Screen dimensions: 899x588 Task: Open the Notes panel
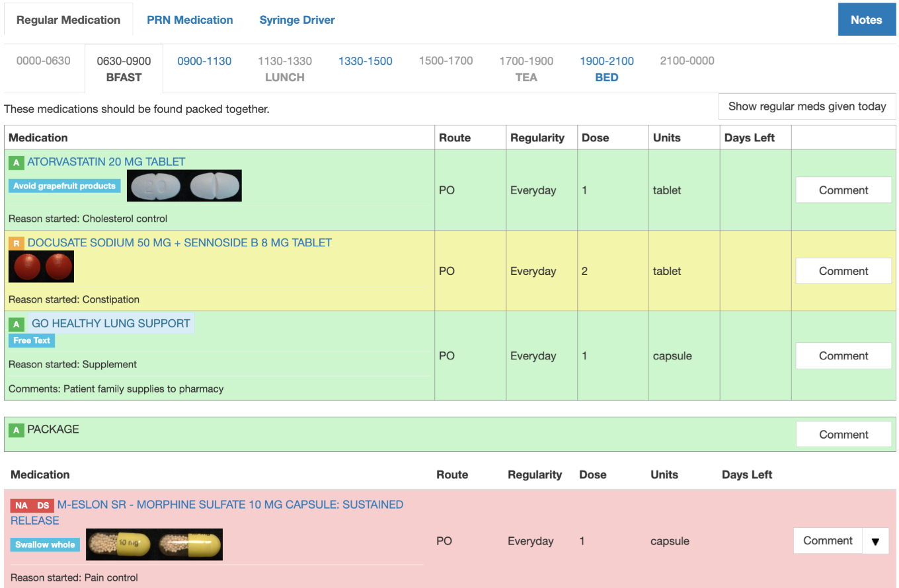866,19
